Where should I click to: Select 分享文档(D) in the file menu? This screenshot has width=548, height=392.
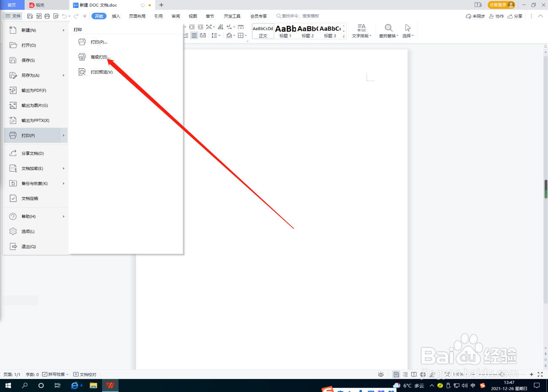click(x=35, y=153)
